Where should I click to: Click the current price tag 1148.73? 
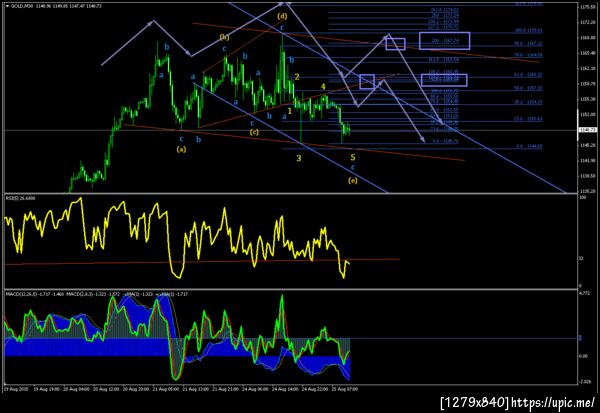pos(588,130)
